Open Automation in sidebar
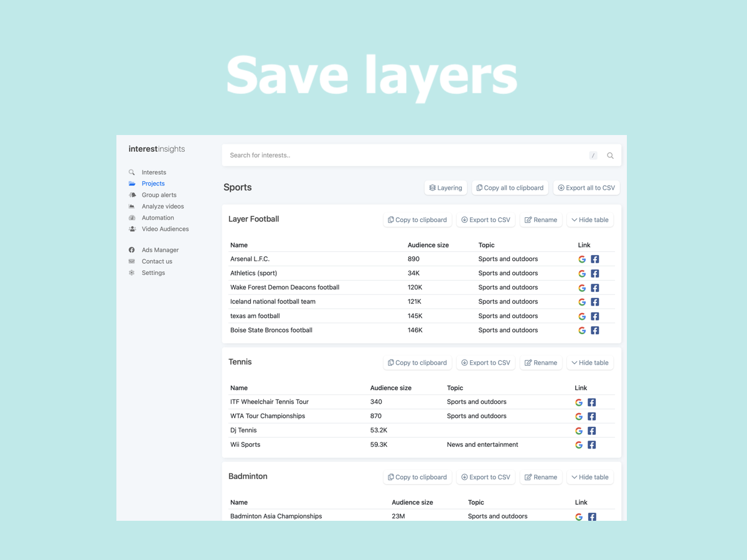Screen dimensions: 747x560 coord(157,218)
